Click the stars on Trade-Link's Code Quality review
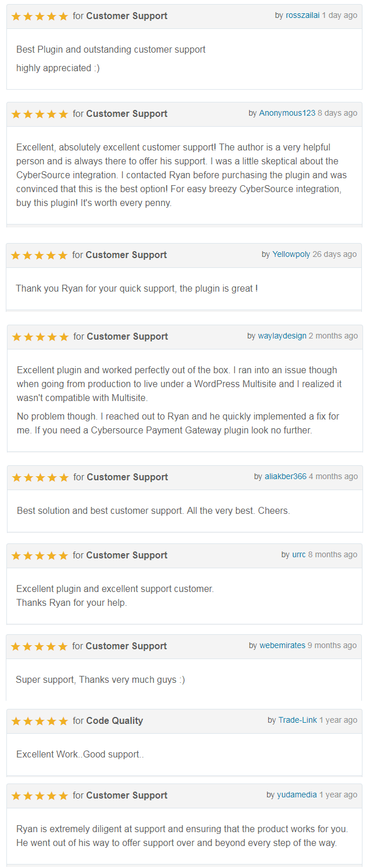This screenshot has height=868, width=370. point(40,721)
